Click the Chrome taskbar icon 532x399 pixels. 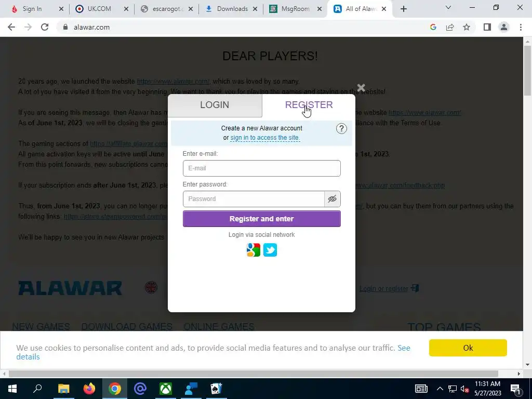tap(115, 389)
